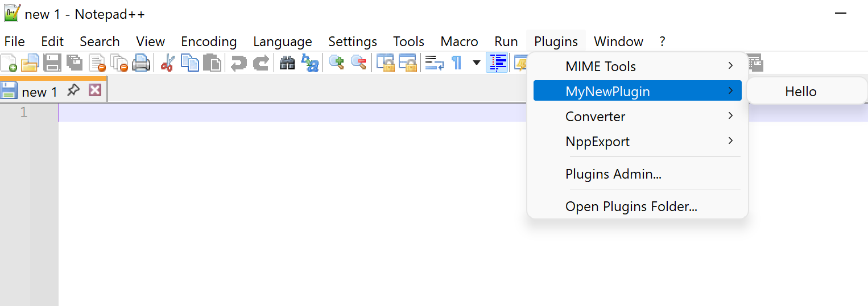Click the pin icon on the new 1 tab
Image resolution: width=868 pixels, height=306 pixels.
pyautogui.click(x=73, y=90)
